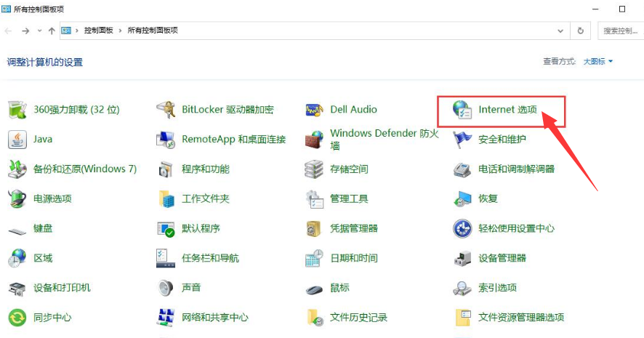Open the recent locations dropdown arrow
Image resolution: width=644 pixels, height=338 pixels.
tap(39, 31)
